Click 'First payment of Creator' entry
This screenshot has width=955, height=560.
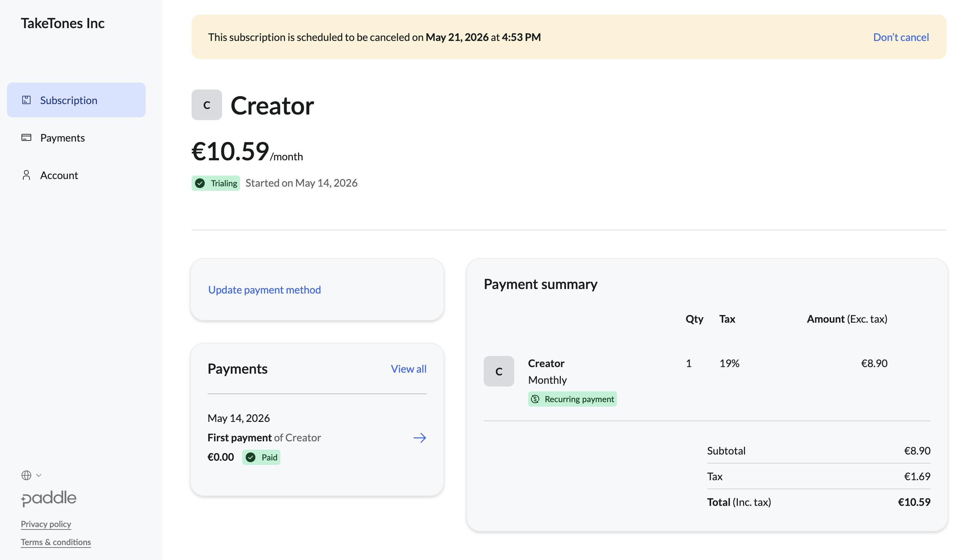coord(264,438)
